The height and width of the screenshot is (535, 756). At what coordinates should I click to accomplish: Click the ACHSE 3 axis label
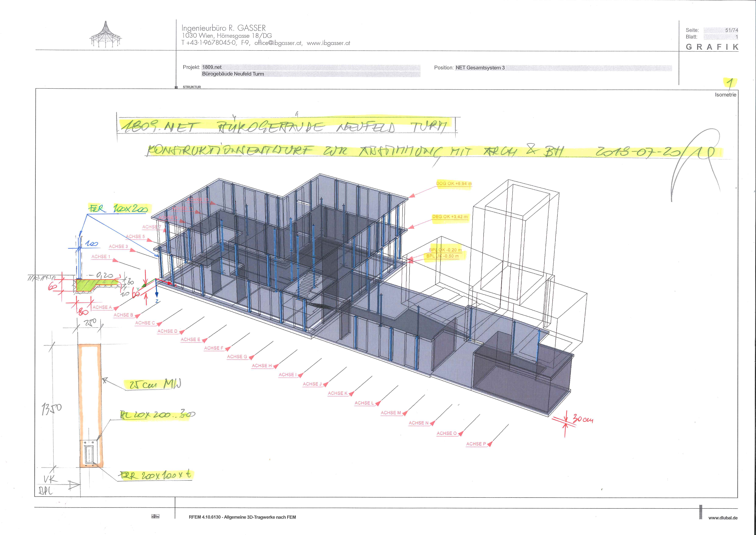(119, 246)
